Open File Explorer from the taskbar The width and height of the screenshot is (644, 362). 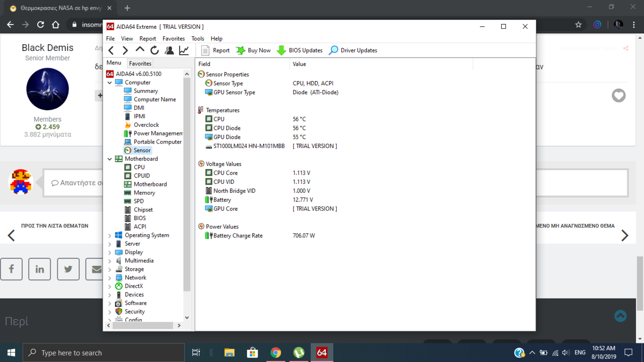(229, 352)
